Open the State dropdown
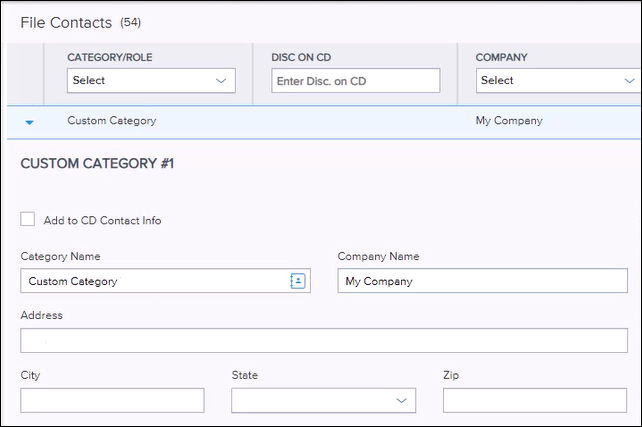 (x=323, y=400)
